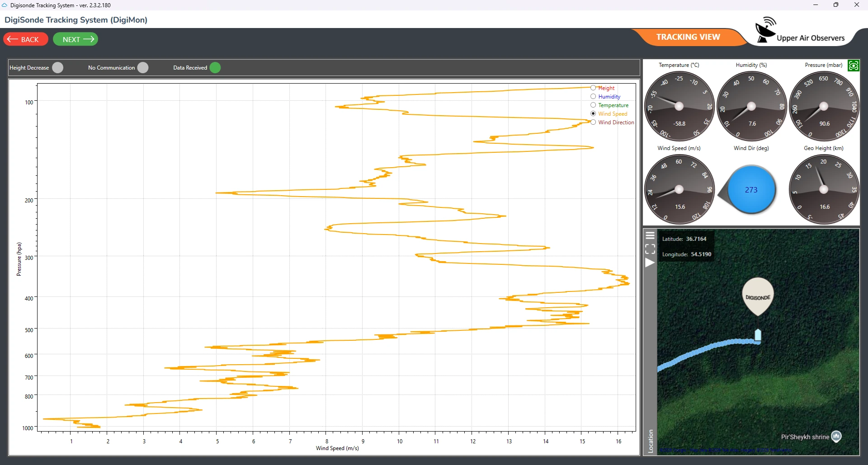The width and height of the screenshot is (868, 465).
Task: Open the map hamburger menu
Action: point(650,235)
